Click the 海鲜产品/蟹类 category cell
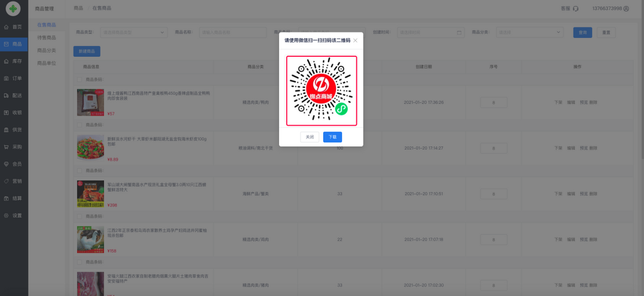The image size is (644, 296). click(x=255, y=194)
